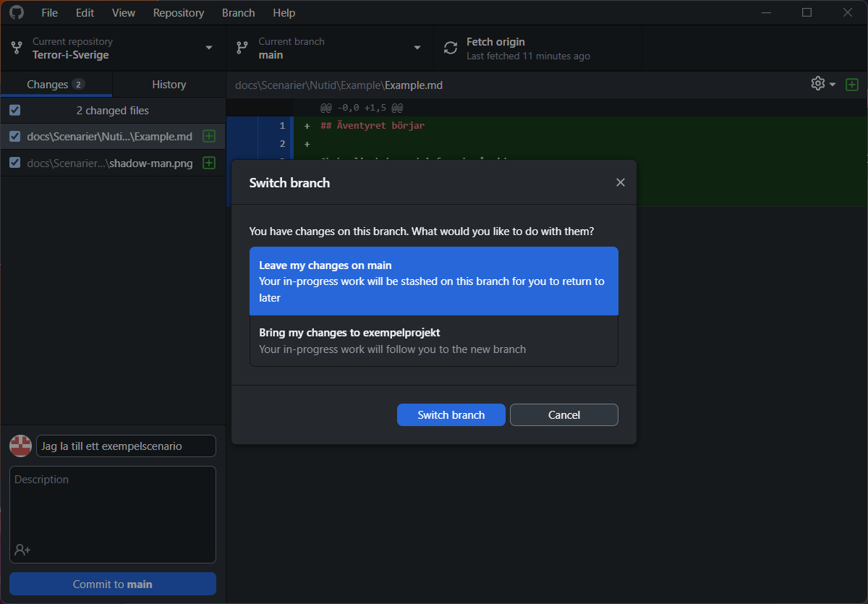Select Leave my changes on main option
The width and height of the screenshot is (868, 604).
tap(434, 281)
